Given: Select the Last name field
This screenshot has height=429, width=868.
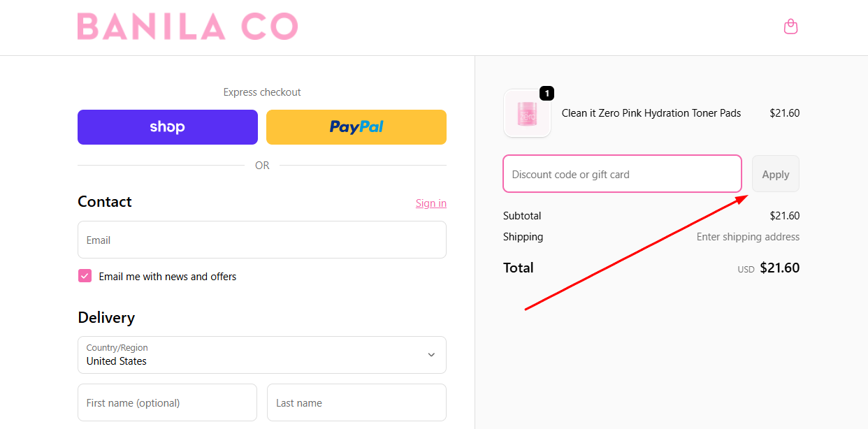Looking at the screenshot, I should click(356, 402).
